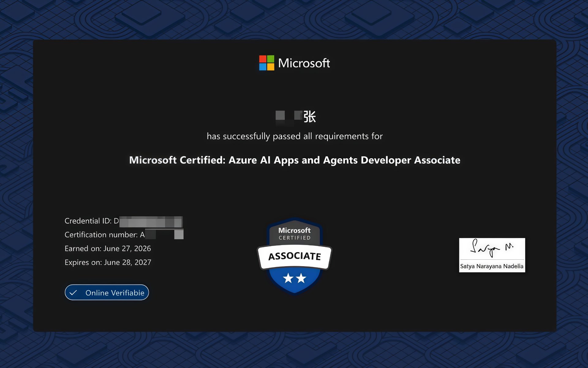Click the Microsoft four-square logo icon

(x=266, y=63)
